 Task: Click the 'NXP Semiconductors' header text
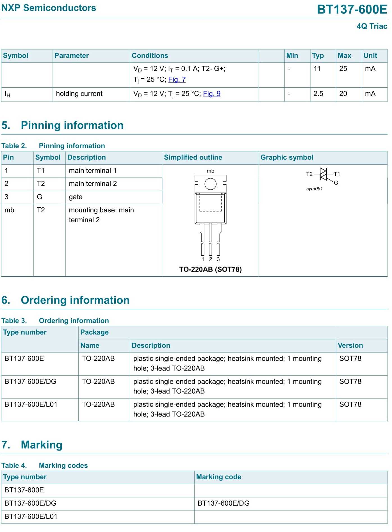(49, 8)
